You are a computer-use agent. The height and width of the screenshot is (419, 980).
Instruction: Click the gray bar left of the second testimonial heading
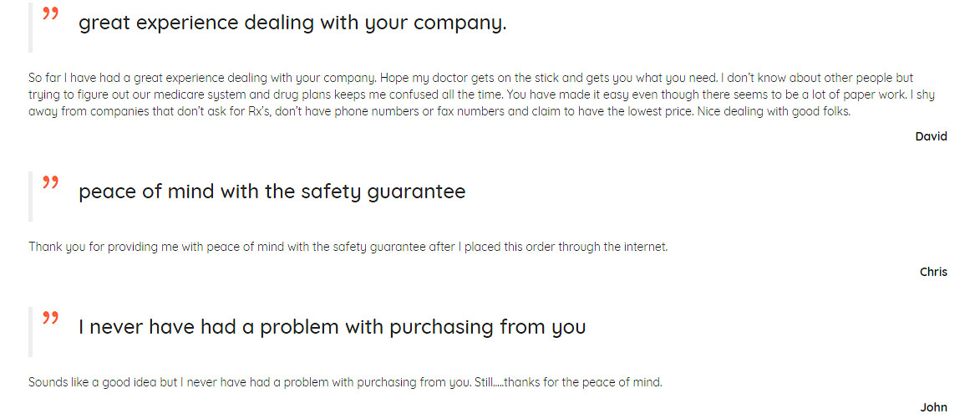click(x=31, y=196)
